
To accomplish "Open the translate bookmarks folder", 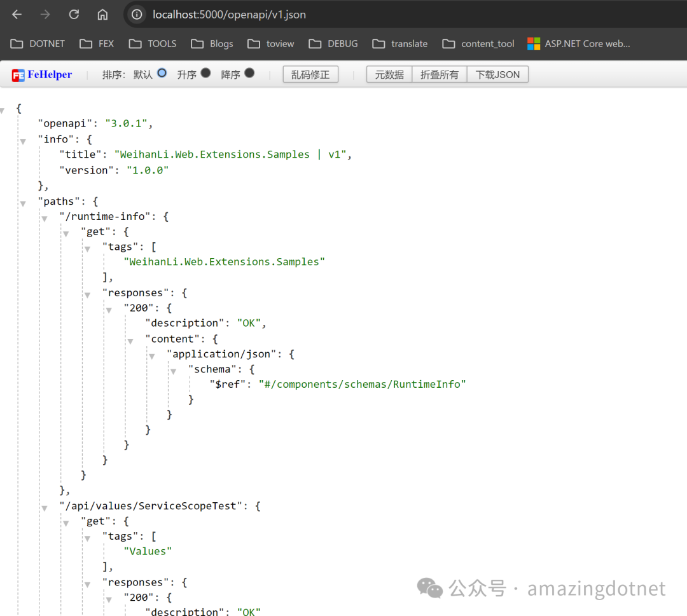I will pyautogui.click(x=399, y=43).
